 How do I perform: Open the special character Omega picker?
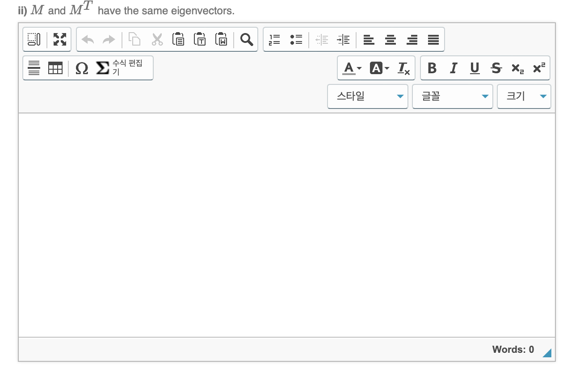[x=82, y=68]
